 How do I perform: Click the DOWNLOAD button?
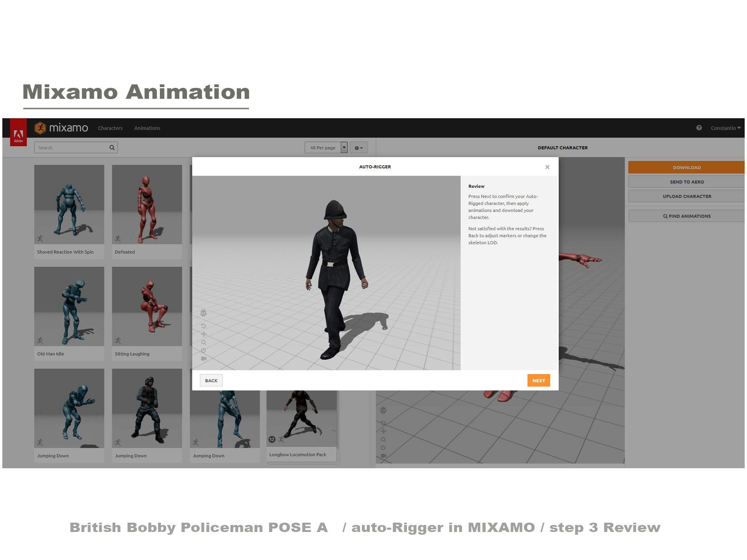pos(686,167)
